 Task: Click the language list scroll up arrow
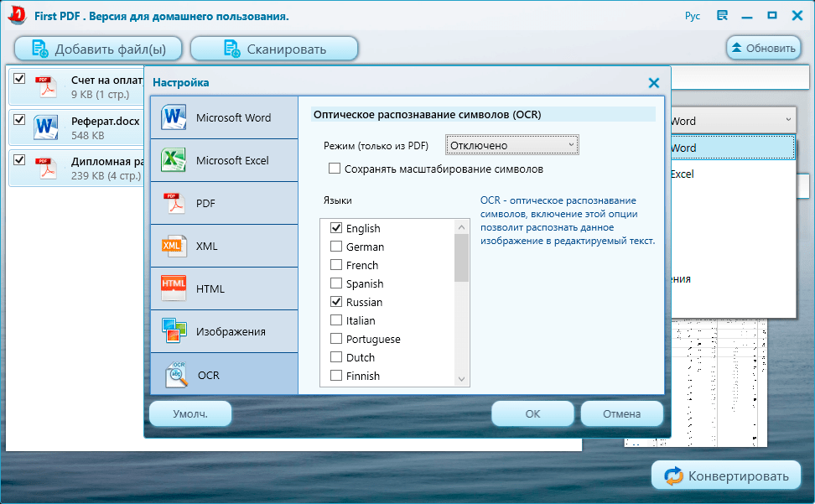461,227
